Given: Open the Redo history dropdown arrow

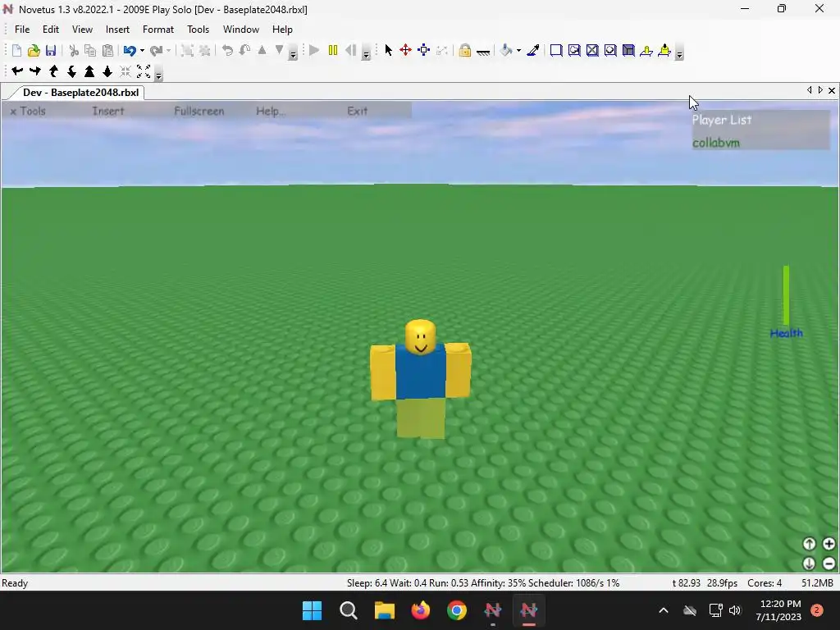Looking at the screenshot, I should (x=169, y=50).
